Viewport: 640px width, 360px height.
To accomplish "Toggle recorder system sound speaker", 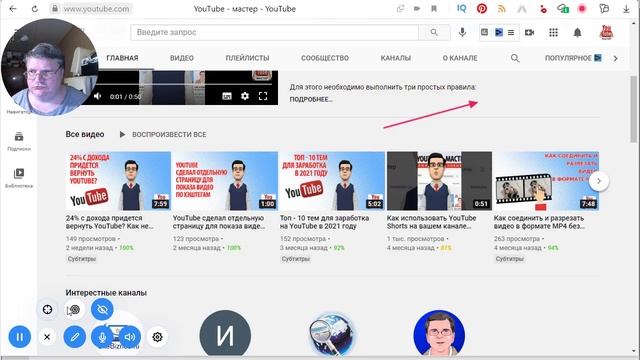I will [x=130, y=337].
